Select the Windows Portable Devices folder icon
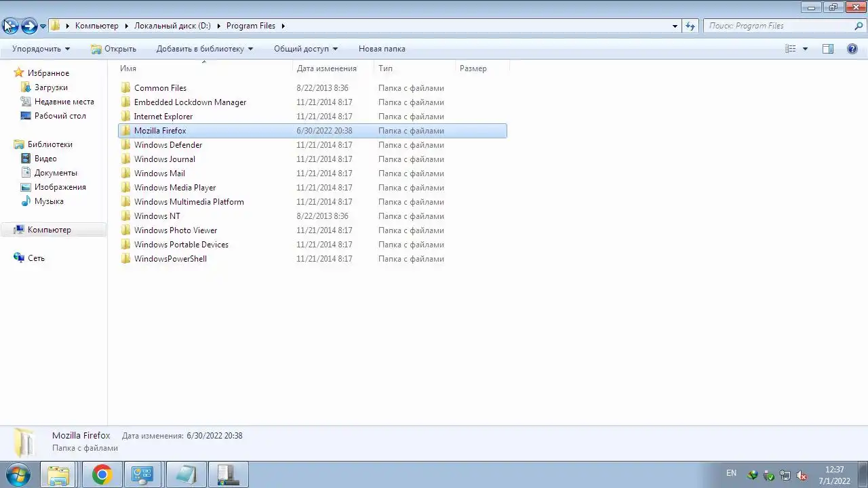This screenshot has width=868, height=488. click(125, 245)
